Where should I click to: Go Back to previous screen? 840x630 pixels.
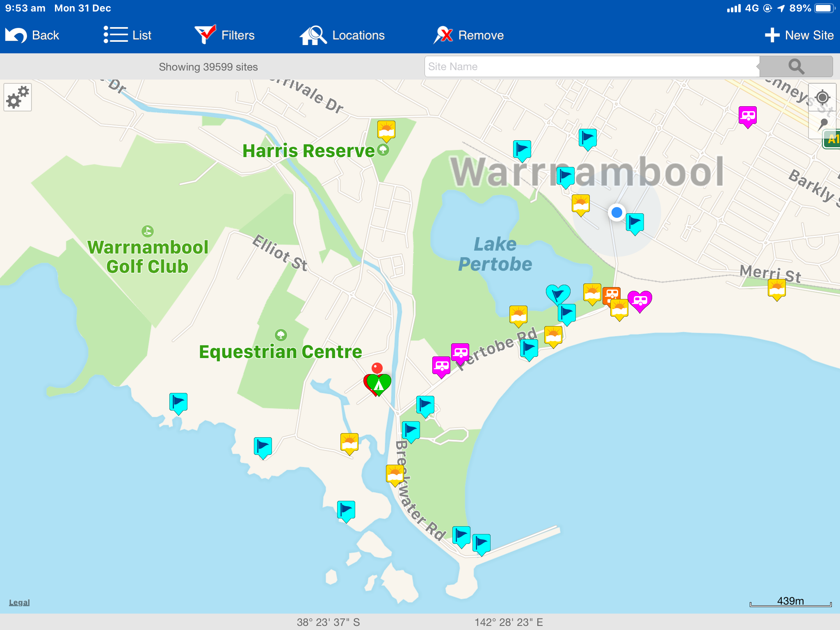33,35
